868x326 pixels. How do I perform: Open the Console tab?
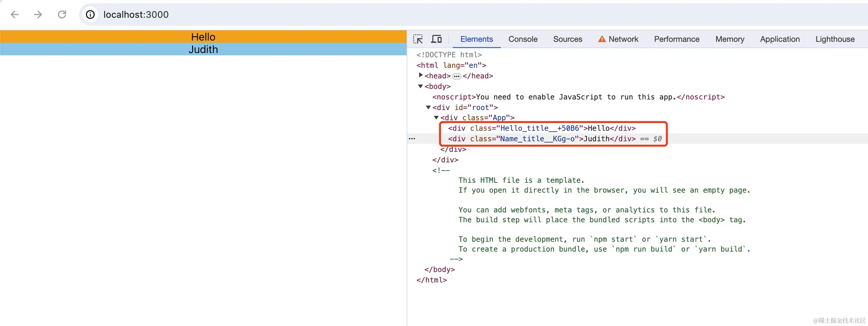523,39
